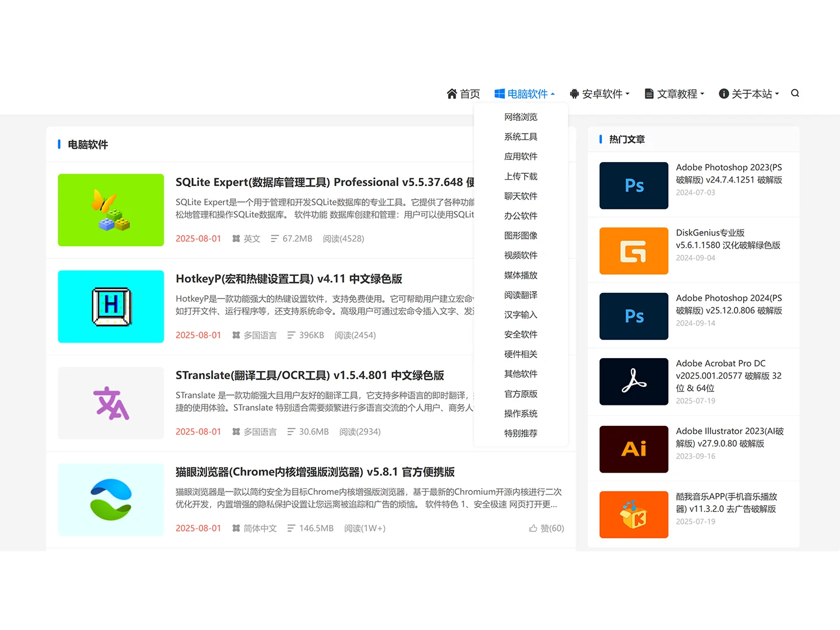840x630 pixels.
Task: Click the 猫眼浏览器 swirl logo icon
Action: coord(110,500)
